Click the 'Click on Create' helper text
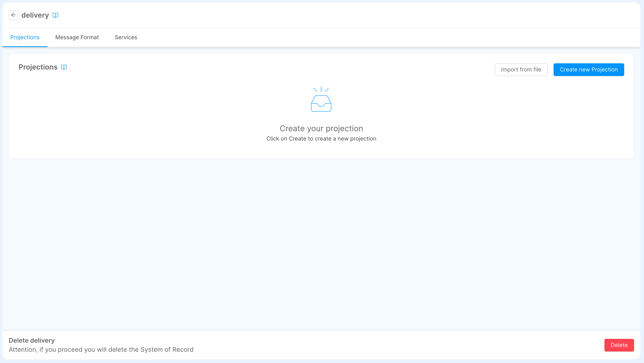 (321, 139)
